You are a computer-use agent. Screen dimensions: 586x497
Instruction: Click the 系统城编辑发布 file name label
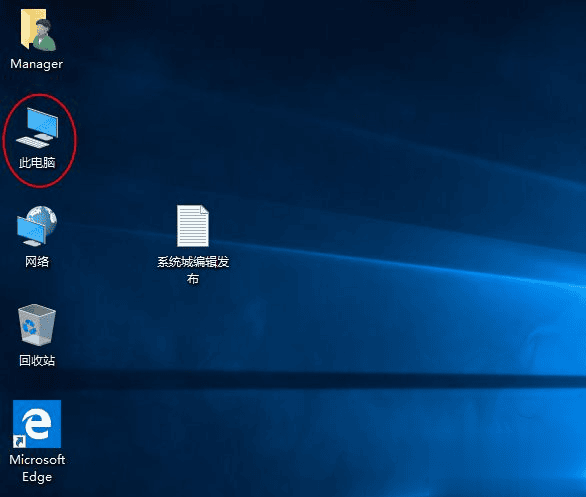[x=193, y=270]
